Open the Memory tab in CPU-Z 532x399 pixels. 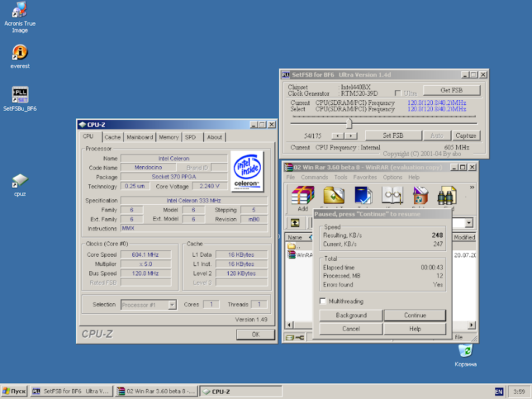tap(169, 137)
